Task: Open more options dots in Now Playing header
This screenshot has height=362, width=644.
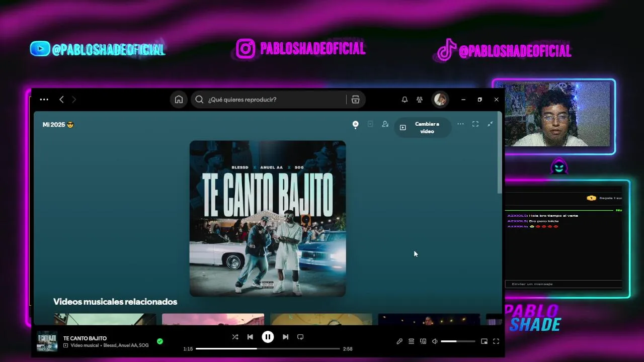Action: click(x=460, y=124)
